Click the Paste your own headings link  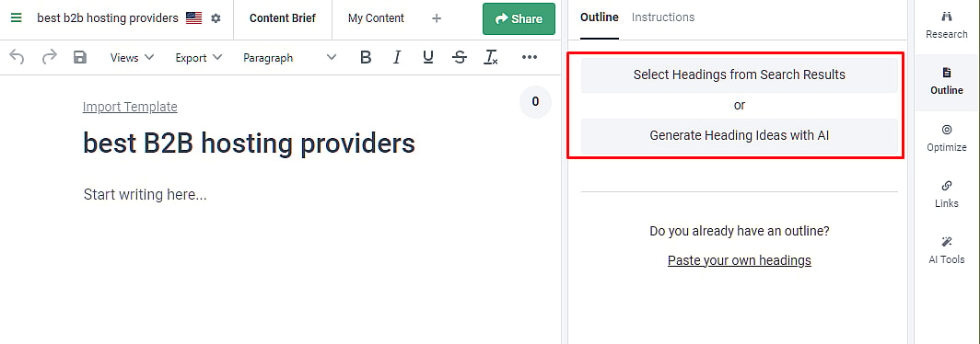740,260
